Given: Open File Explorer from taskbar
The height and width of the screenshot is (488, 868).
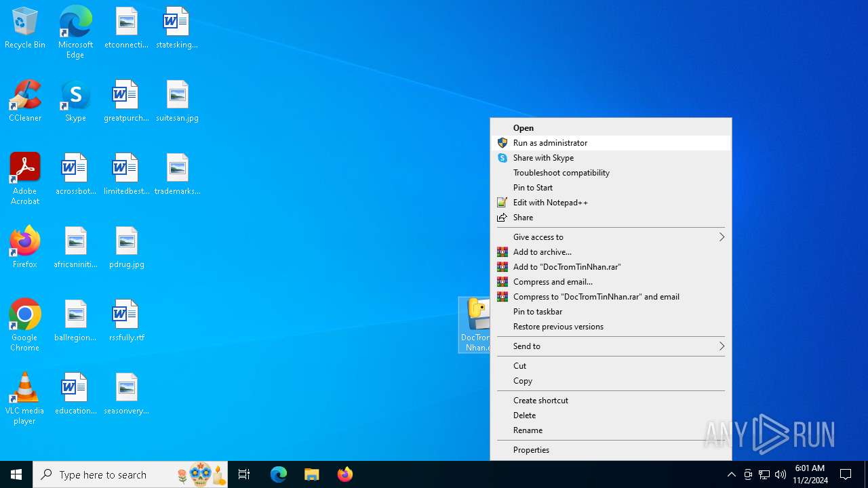Looking at the screenshot, I should coord(312,474).
